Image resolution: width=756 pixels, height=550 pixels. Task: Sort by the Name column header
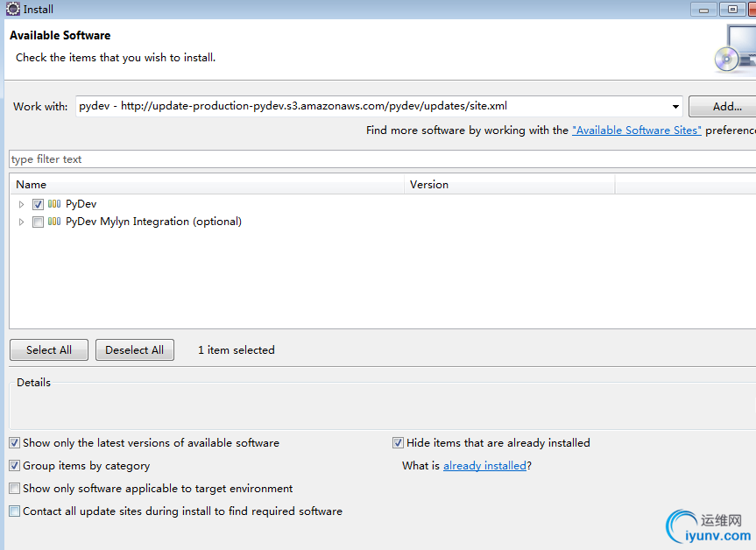[207, 185]
